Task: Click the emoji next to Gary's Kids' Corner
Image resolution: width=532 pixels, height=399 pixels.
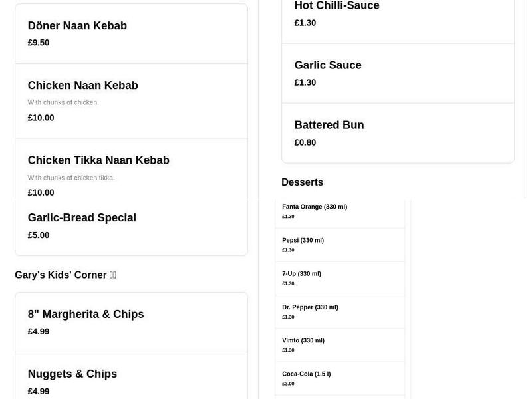Action: click(x=113, y=275)
